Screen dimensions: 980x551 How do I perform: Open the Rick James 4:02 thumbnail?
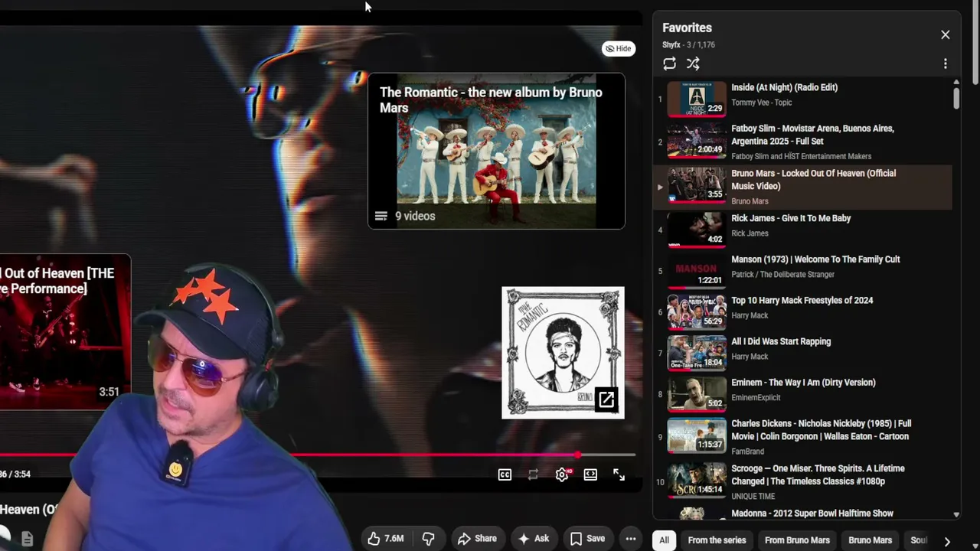coord(697,230)
